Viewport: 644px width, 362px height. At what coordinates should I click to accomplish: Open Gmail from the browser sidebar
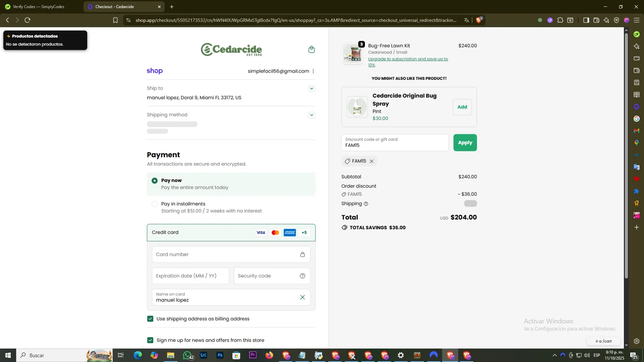click(x=637, y=130)
